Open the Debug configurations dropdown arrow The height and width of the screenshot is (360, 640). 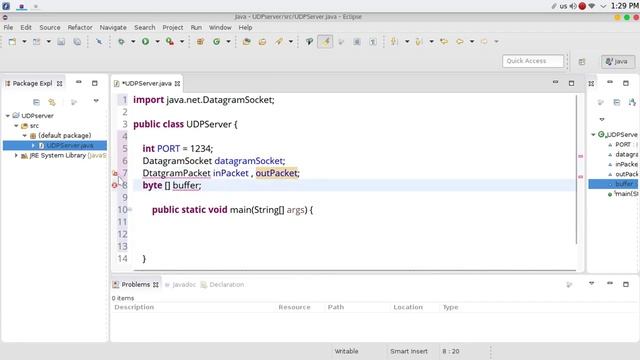[x=133, y=42]
